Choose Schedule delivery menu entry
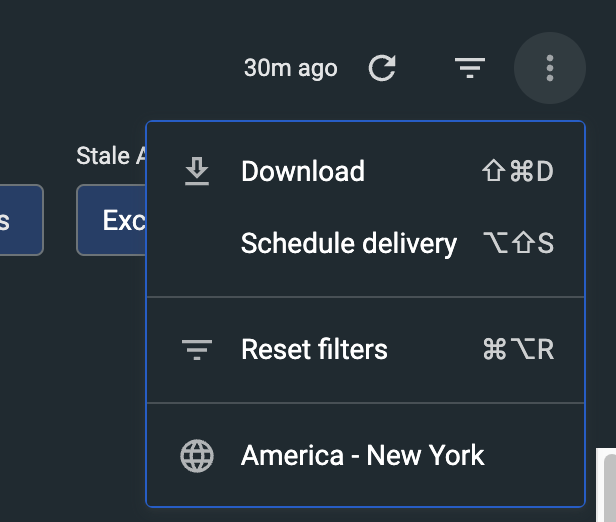Screen dimensions: 616x522 click(349, 244)
